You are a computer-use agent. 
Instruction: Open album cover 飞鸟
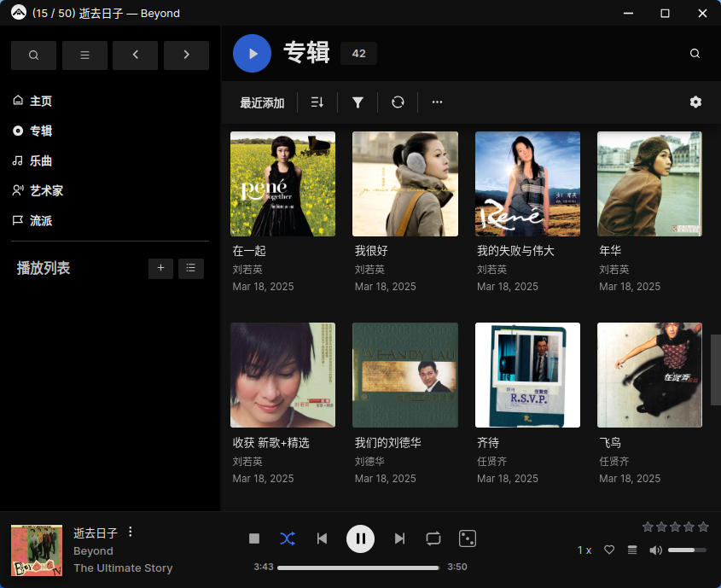coord(649,376)
